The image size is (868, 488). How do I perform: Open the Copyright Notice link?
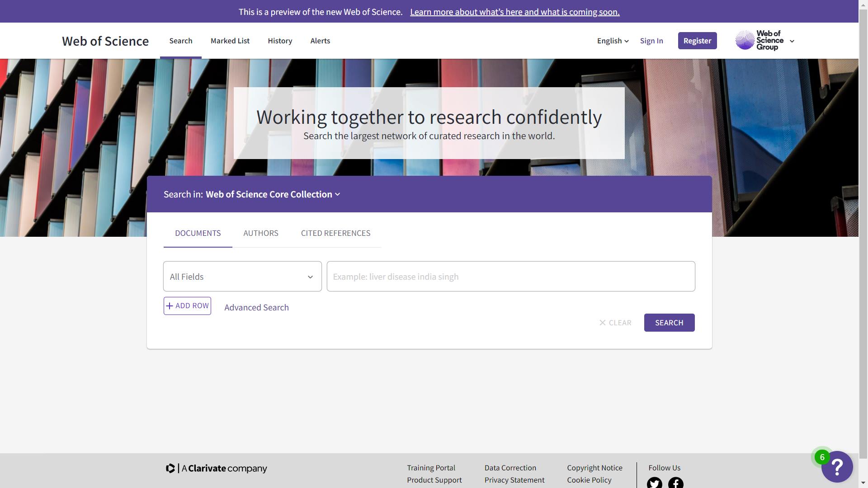point(594,468)
